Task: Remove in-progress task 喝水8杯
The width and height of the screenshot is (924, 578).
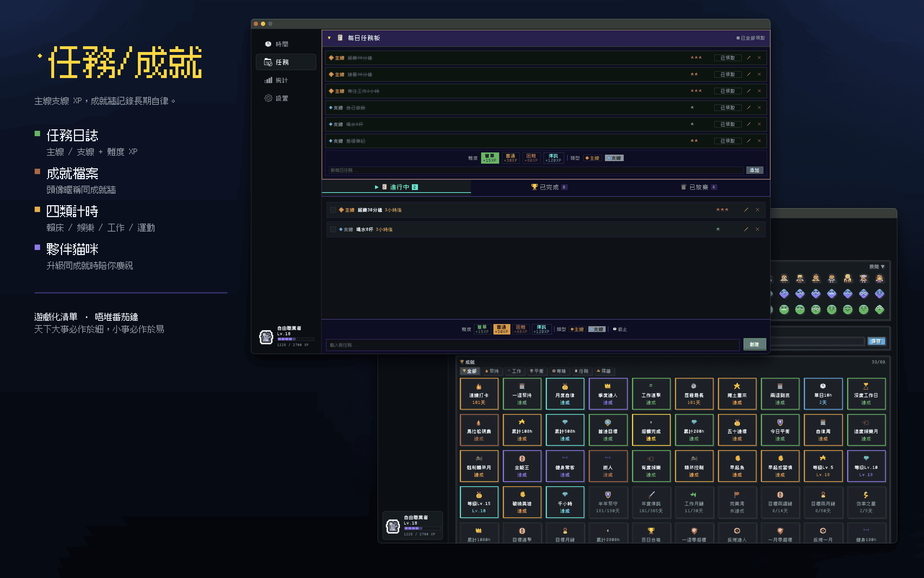Action: tap(758, 229)
